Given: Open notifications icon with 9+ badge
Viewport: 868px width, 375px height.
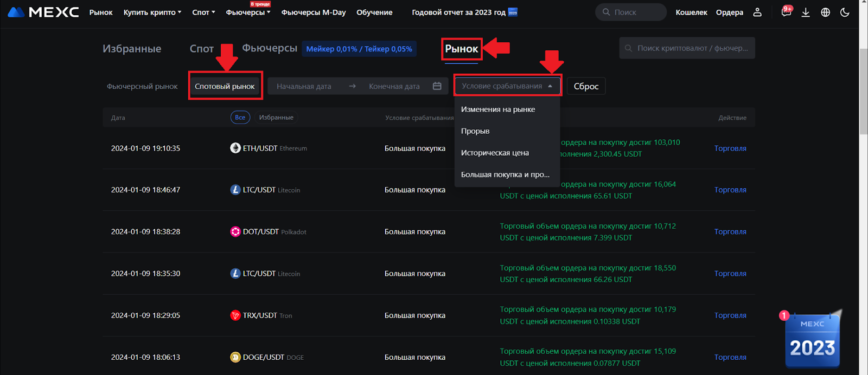Looking at the screenshot, I should click(786, 11).
